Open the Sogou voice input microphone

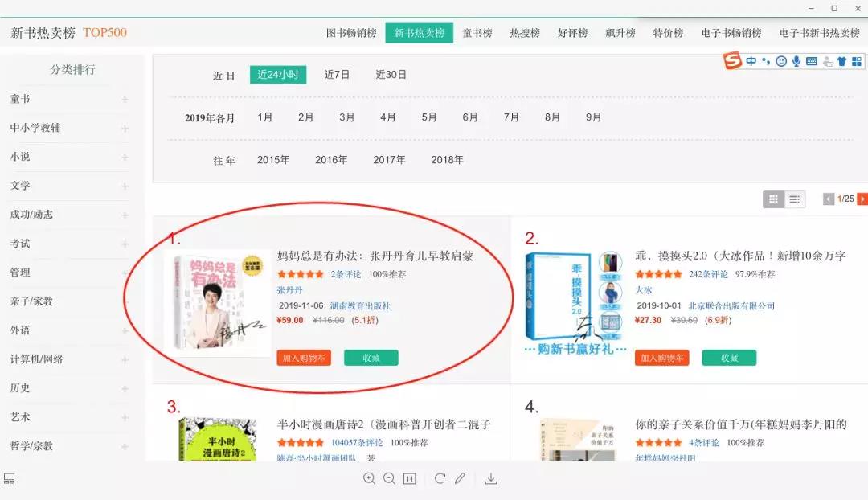[x=796, y=61]
